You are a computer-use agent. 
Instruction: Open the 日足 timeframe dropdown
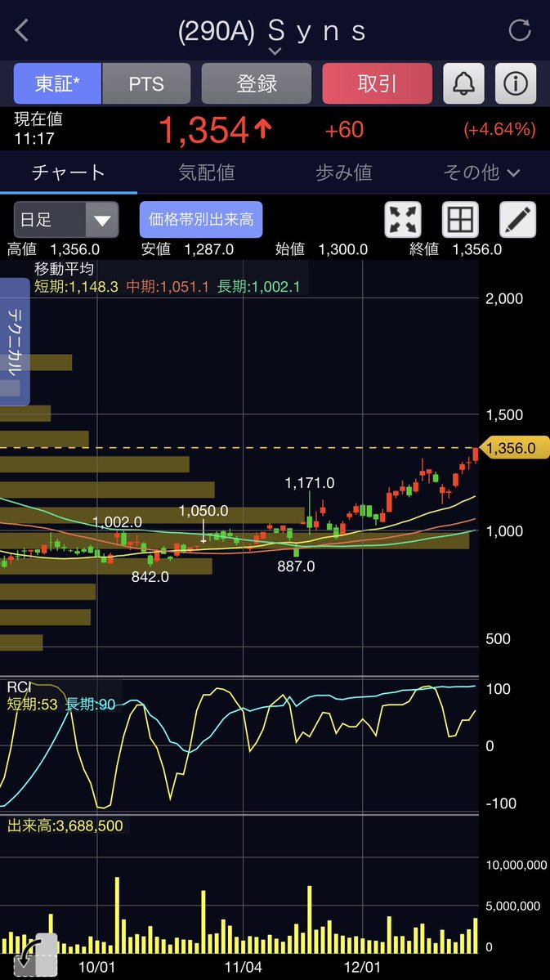click(66, 219)
